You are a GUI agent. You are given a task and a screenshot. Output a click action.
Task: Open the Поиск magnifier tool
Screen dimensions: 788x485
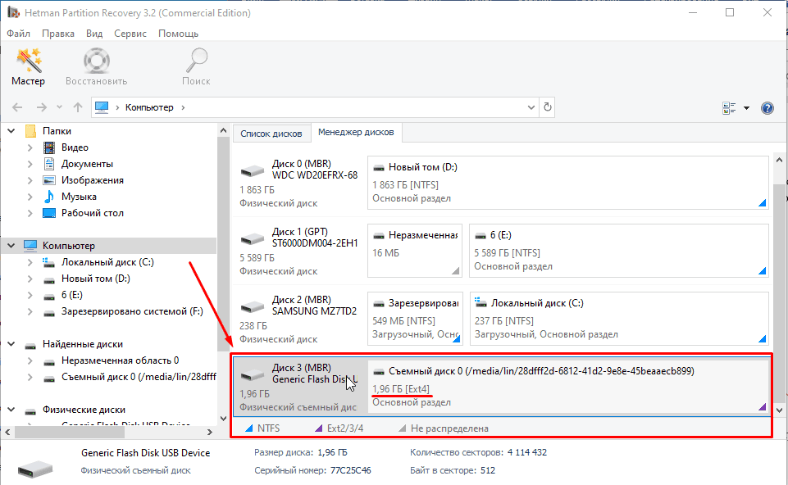[x=196, y=60]
